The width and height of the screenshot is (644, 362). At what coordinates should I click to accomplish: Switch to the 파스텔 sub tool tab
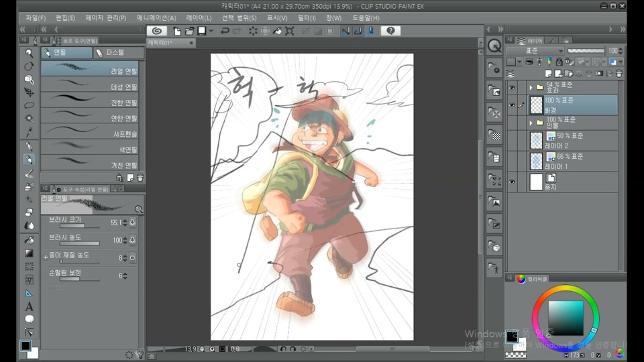119,52
